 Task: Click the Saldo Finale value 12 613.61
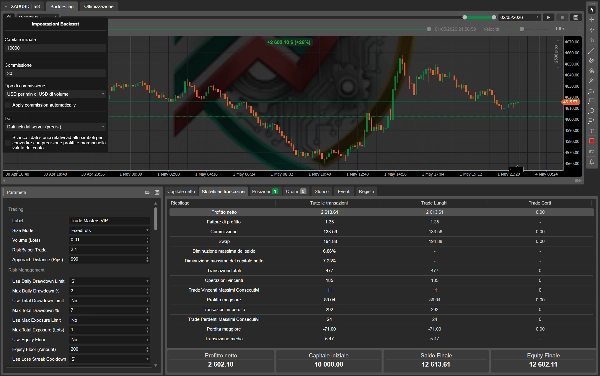pyautogui.click(x=436, y=365)
